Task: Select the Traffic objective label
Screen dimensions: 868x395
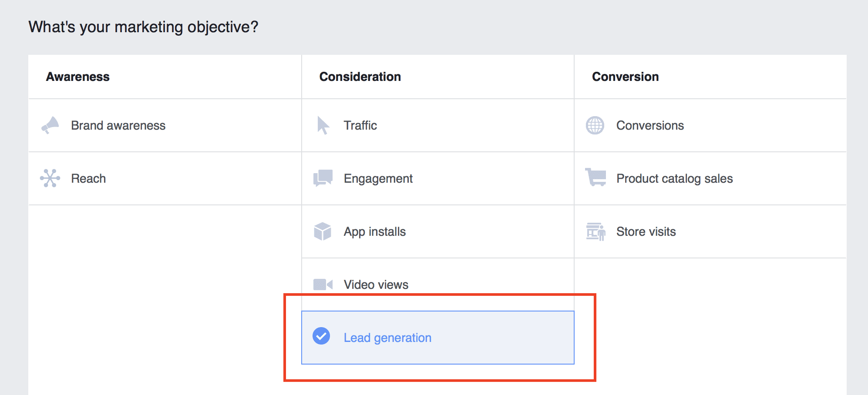Action: (360, 126)
